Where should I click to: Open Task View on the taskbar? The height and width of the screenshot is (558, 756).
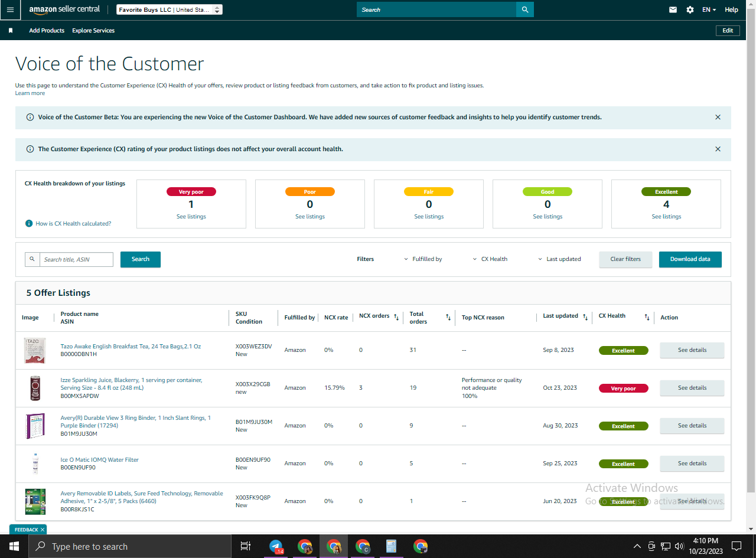246,546
